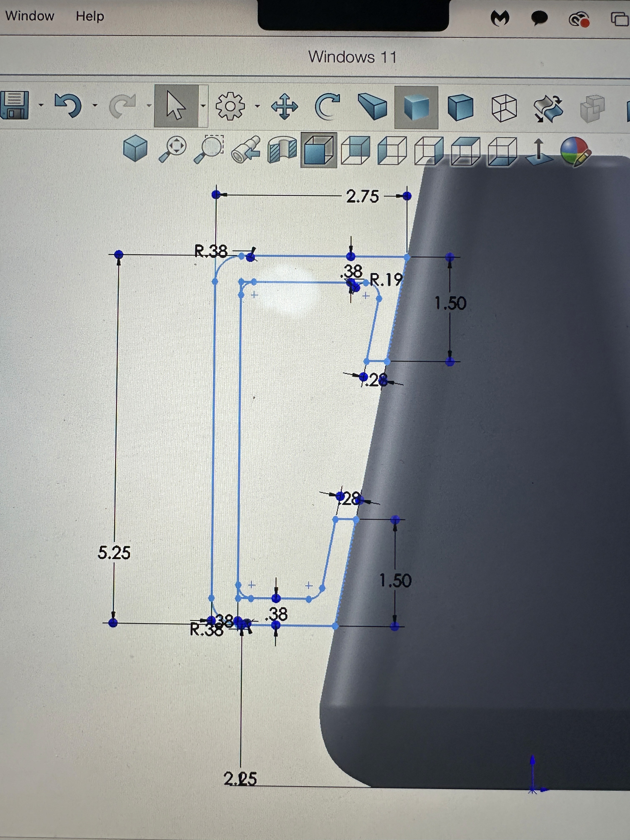Click the Options gear button

click(230, 106)
